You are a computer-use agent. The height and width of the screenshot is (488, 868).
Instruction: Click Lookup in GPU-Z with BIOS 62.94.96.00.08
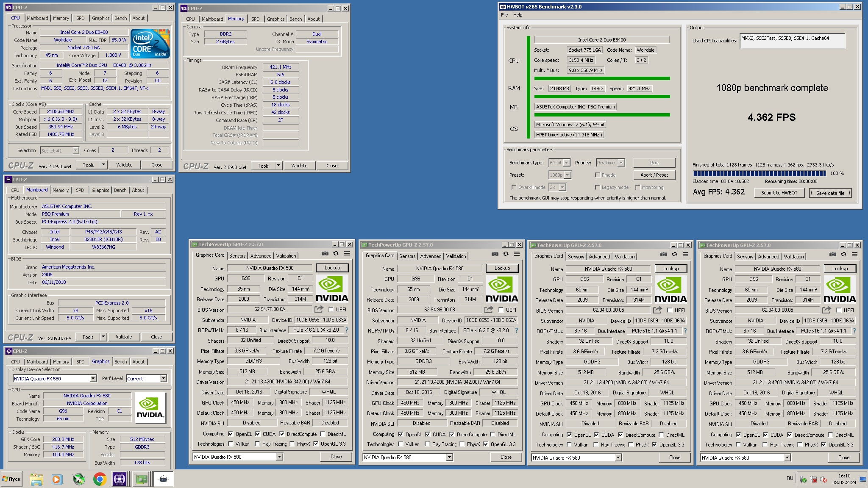502,268
